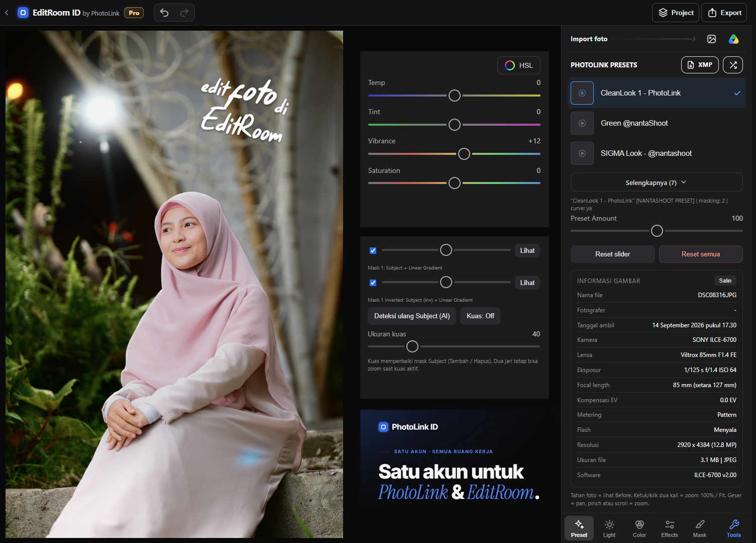The image size is (756, 543).
Task: Click the XMP import button
Action: [x=700, y=65]
